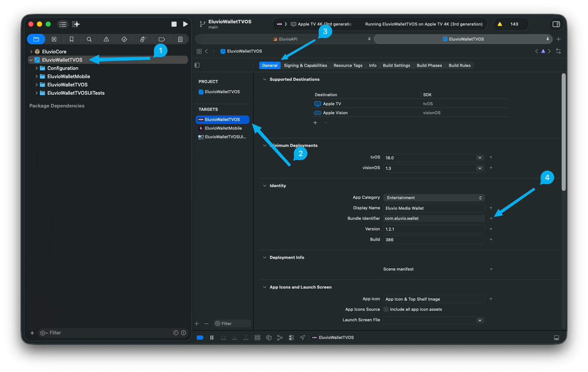This screenshot has width=588, height=372.
Task: Expand the EluvioCore package
Action: 31,51
